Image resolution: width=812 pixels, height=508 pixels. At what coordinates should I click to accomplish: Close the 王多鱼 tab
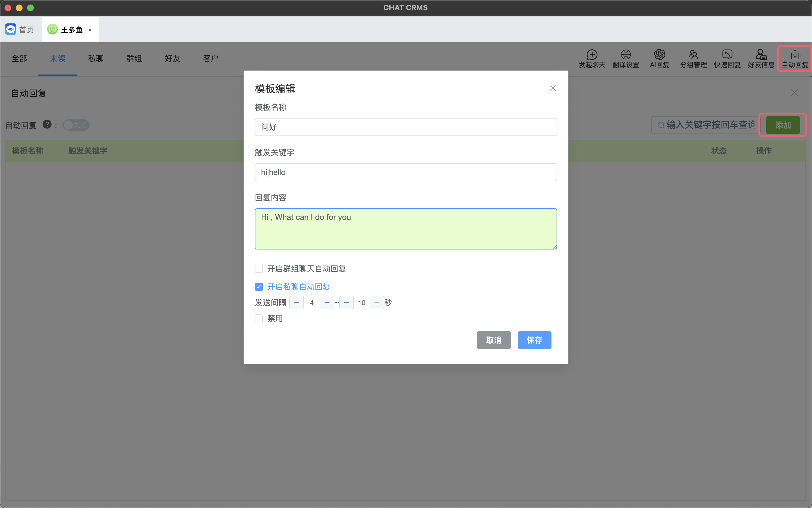[x=90, y=30]
